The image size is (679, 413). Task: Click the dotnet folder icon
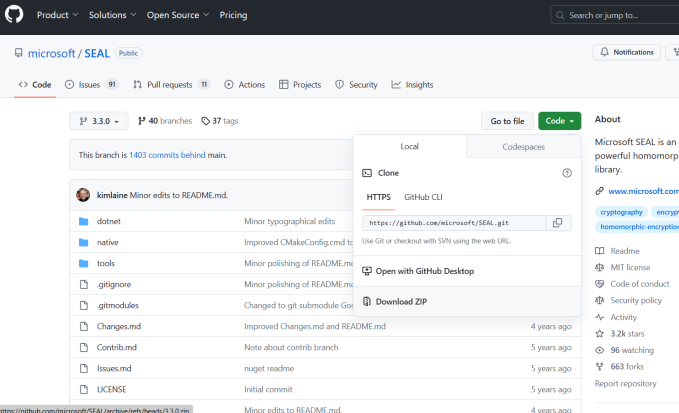point(84,222)
